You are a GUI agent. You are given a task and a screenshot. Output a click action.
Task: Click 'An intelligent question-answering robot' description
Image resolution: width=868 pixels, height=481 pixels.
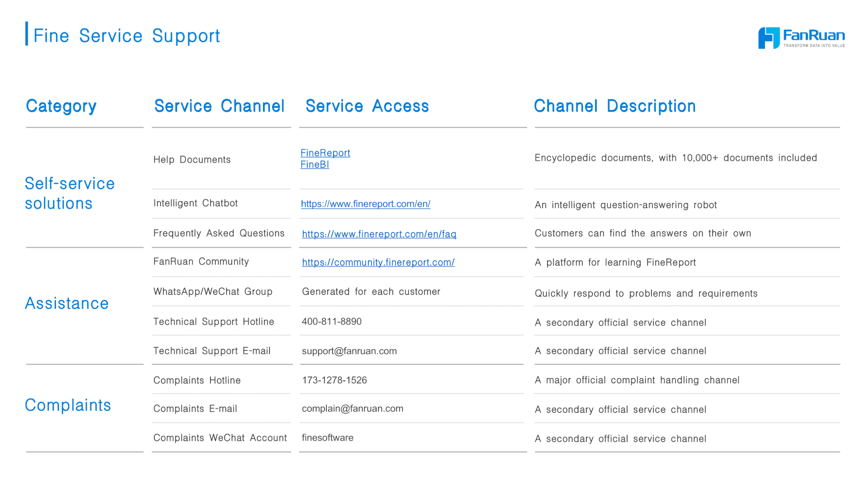pos(626,205)
